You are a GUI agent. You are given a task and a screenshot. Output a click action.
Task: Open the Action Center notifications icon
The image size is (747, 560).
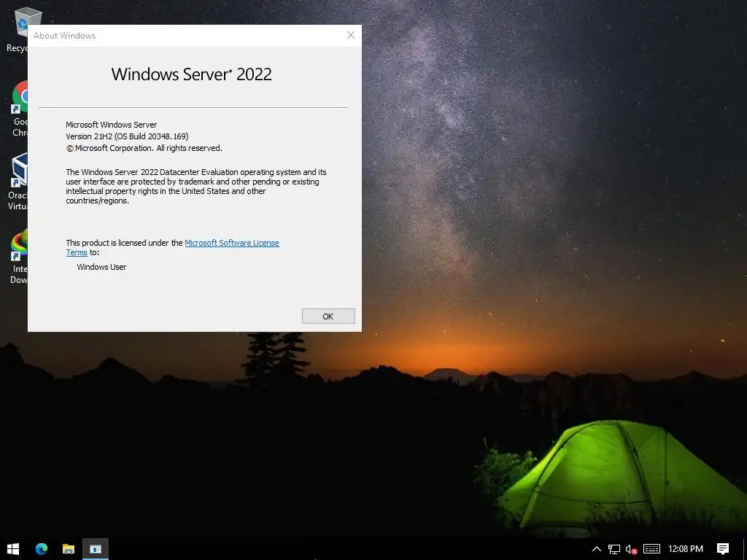click(x=723, y=549)
